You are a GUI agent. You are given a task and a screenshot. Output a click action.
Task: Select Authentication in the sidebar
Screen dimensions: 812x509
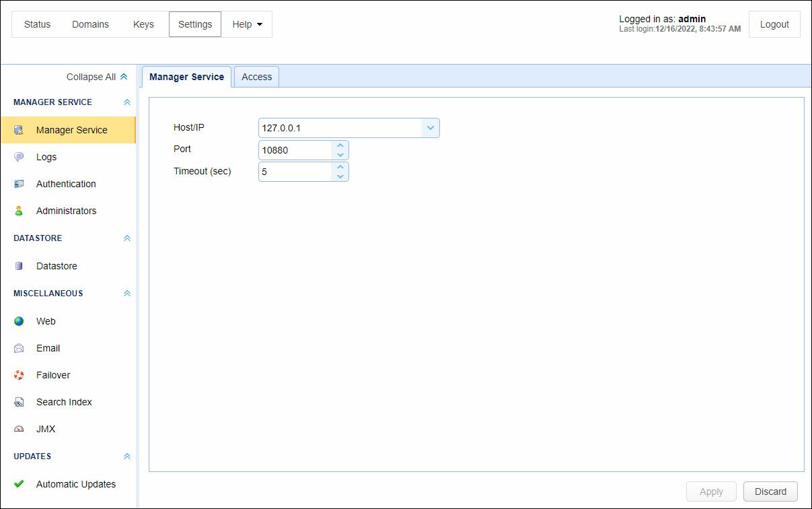point(68,184)
